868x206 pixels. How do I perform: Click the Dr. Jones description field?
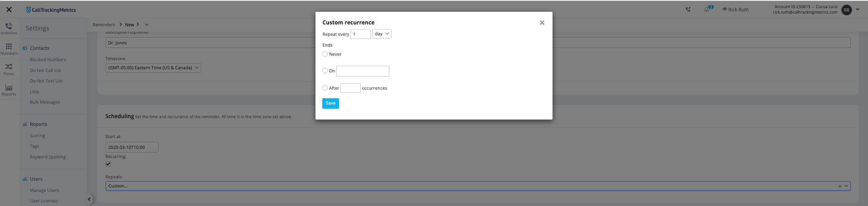coord(478,43)
